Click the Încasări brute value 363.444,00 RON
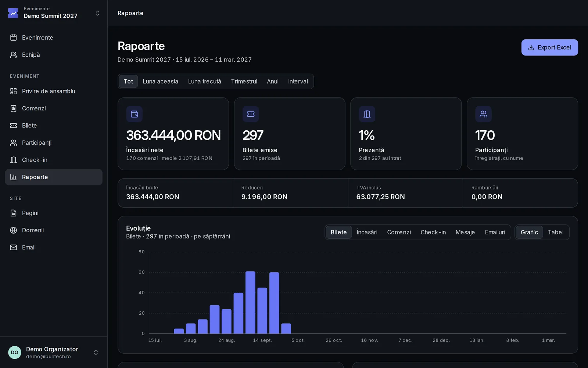This screenshot has height=368, width=588. [x=153, y=197]
